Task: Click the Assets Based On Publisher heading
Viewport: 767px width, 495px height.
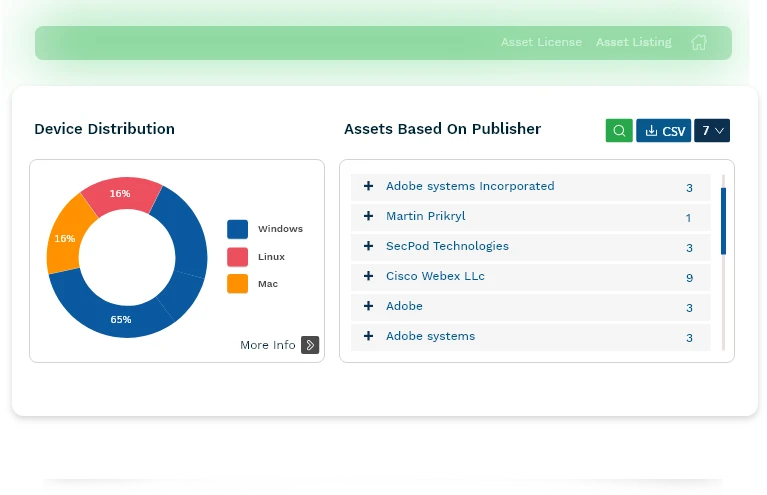Action: (x=442, y=129)
